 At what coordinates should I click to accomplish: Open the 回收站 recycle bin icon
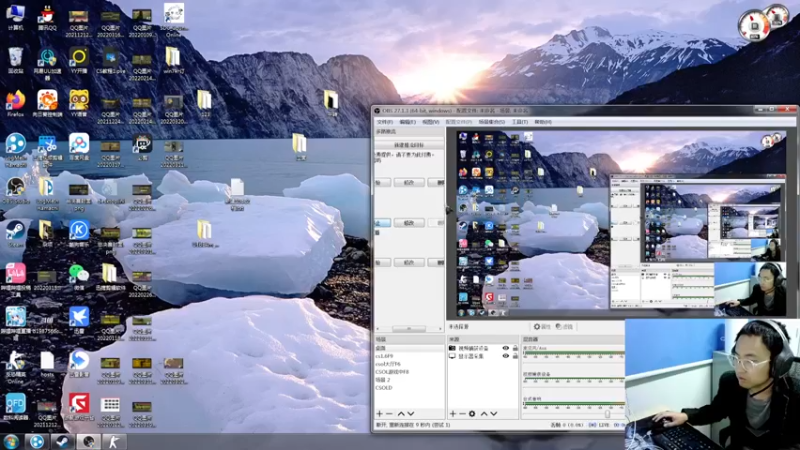point(16,60)
